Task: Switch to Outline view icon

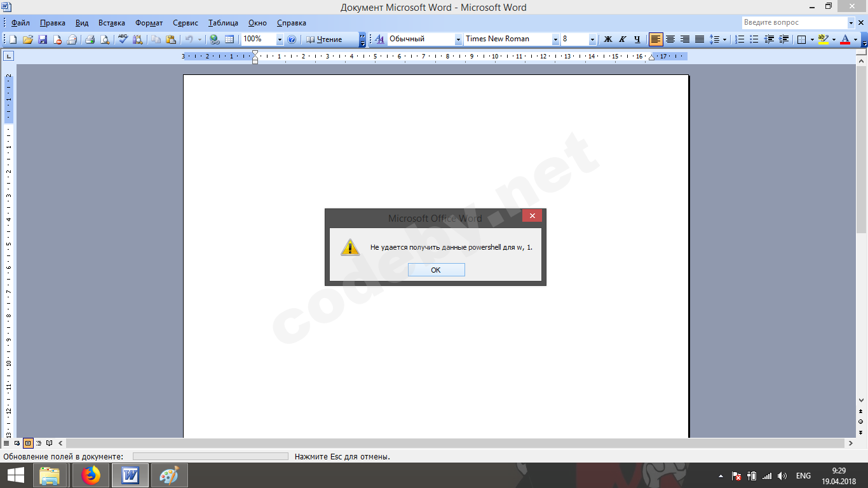Action: tap(39, 443)
